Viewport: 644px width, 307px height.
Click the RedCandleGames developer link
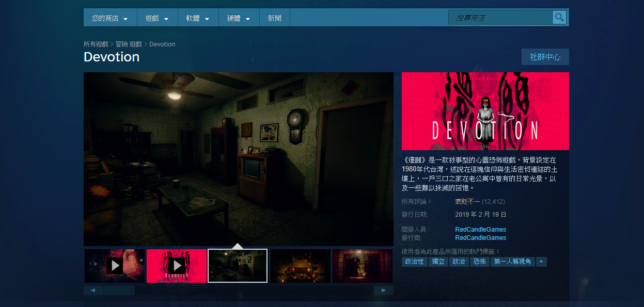(x=480, y=229)
